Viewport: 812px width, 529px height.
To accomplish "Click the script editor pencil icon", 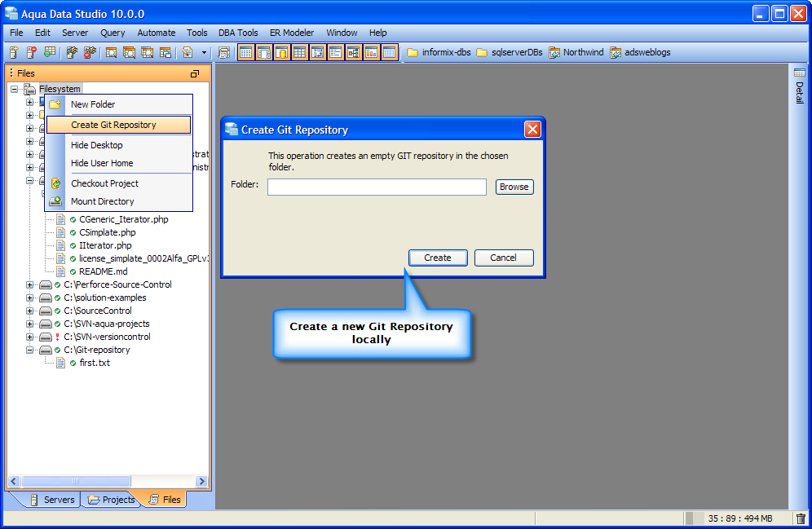I will point(187,52).
